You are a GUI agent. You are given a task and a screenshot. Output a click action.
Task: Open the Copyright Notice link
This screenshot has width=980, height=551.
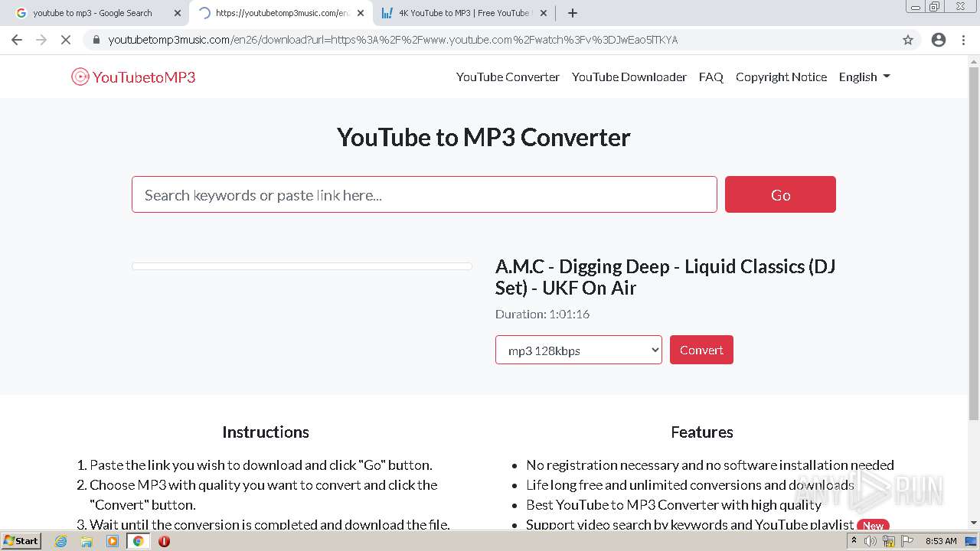tap(781, 77)
